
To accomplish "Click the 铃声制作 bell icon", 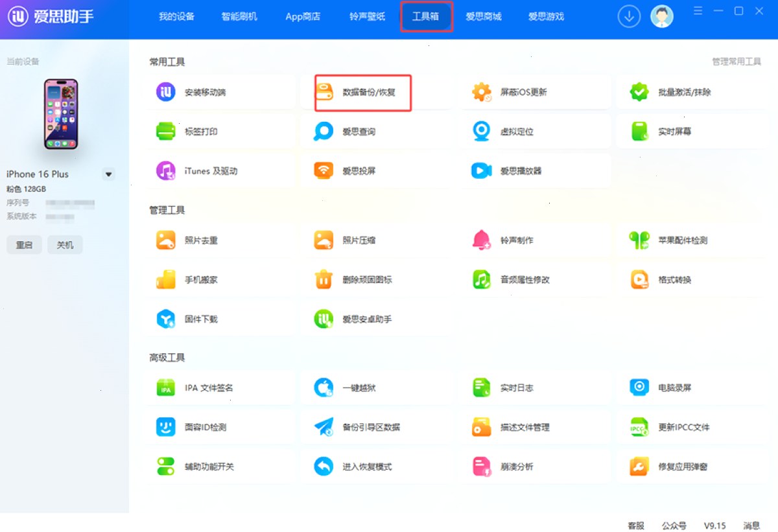I will [x=482, y=240].
